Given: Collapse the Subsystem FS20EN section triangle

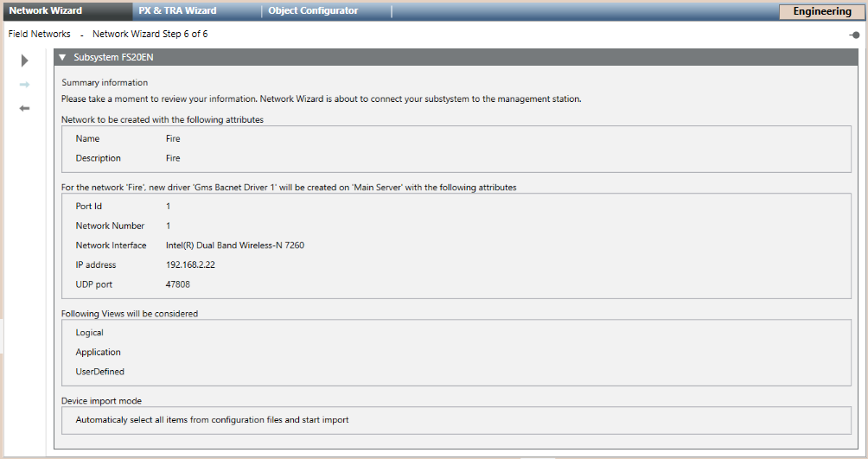Looking at the screenshot, I should [x=62, y=58].
